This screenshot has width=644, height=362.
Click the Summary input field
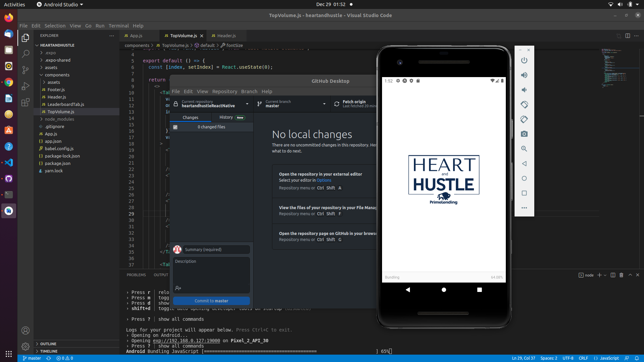click(216, 250)
